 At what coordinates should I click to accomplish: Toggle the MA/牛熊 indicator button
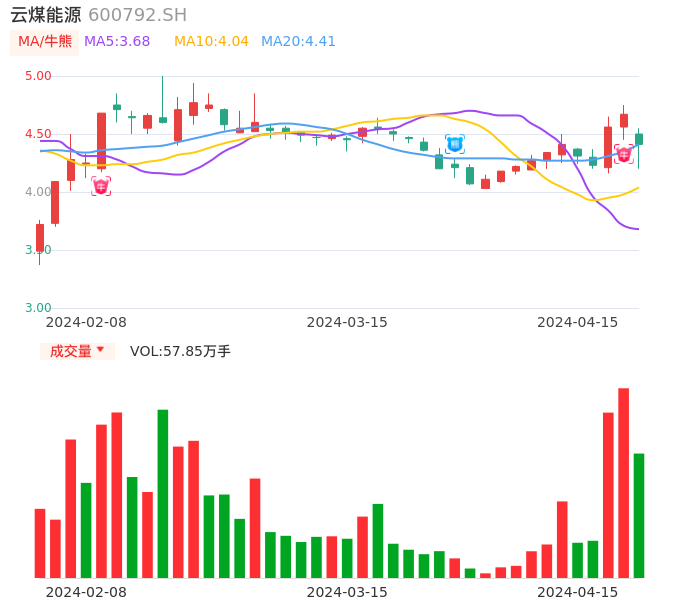pos(44,42)
